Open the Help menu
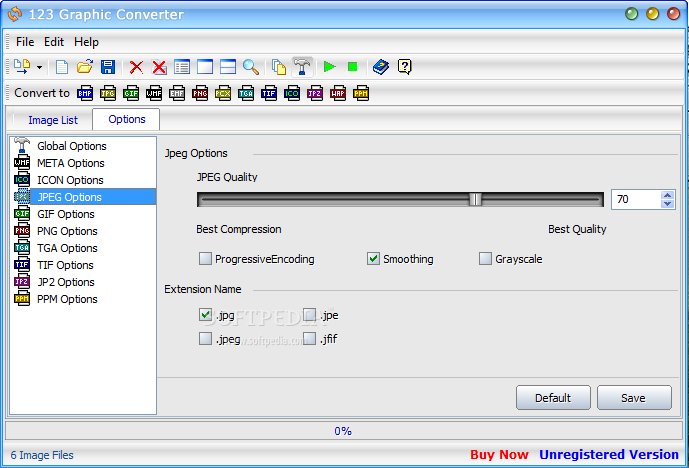The image size is (689, 468). coord(87,42)
